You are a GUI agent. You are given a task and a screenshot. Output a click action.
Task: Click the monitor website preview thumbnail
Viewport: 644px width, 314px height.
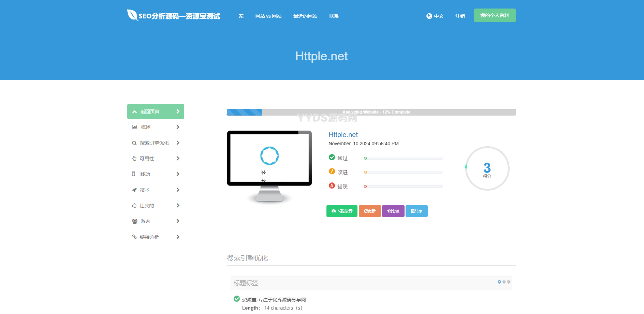point(269,167)
